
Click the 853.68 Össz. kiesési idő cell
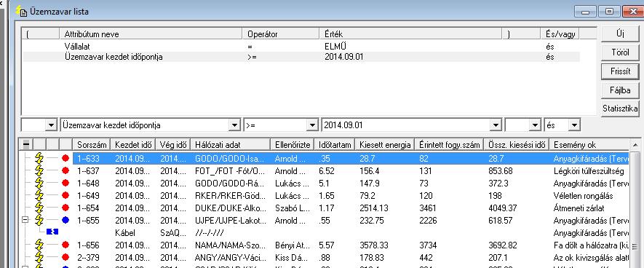(x=501, y=170)
